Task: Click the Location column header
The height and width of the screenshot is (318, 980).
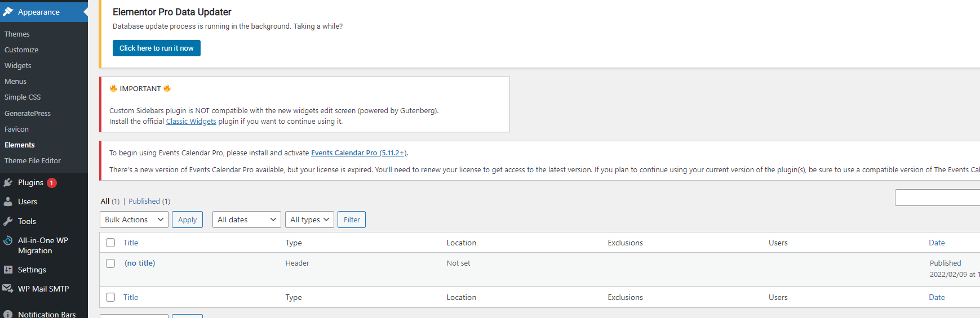Action: (461, 243)
